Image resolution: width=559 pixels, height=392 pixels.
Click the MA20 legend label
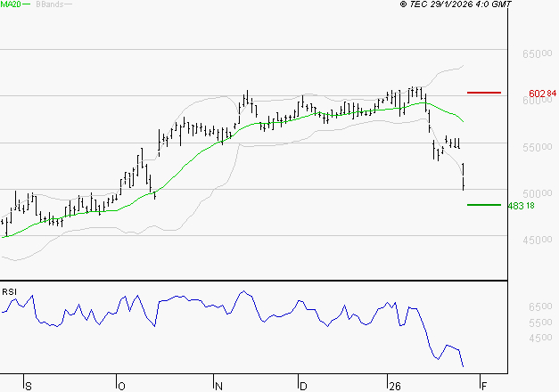11,4
